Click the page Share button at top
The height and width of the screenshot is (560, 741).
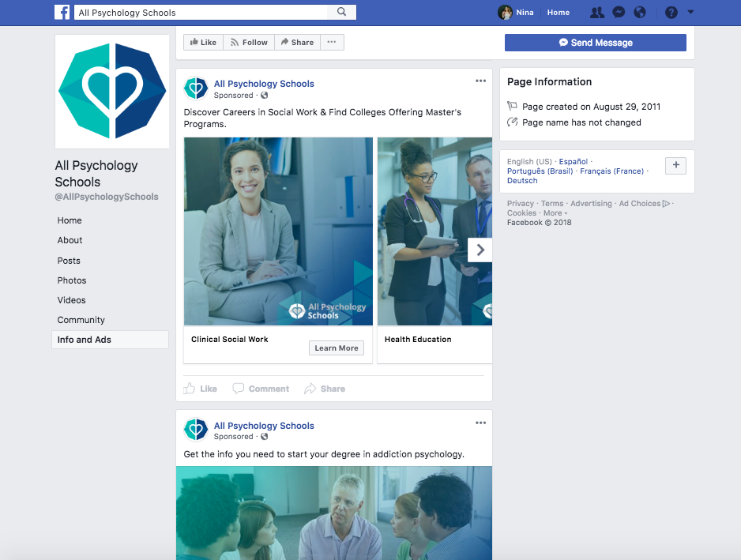click(297, 42)
